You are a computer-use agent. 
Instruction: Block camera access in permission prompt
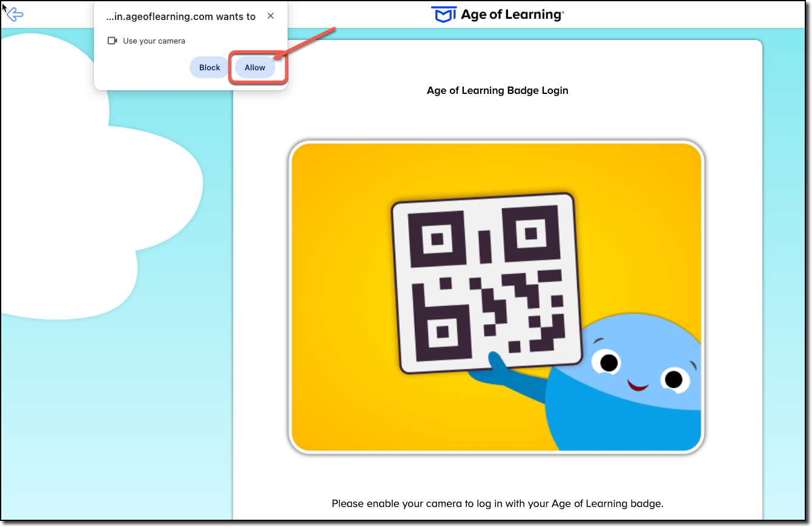click(210, 68)
